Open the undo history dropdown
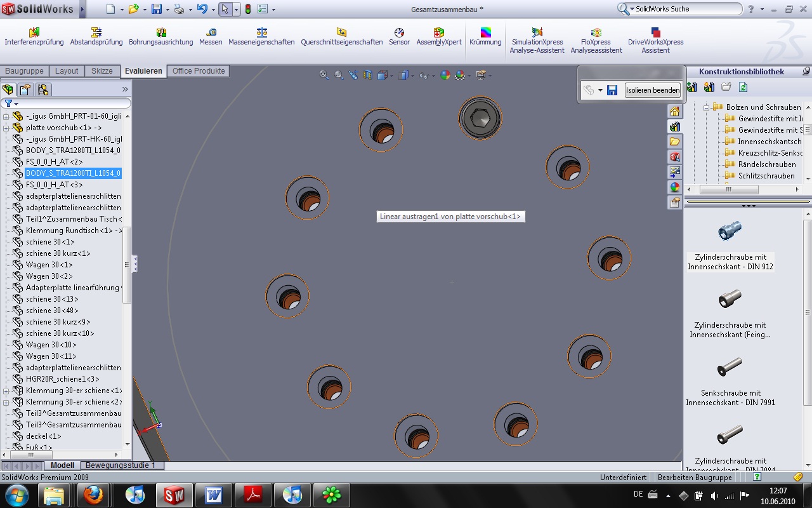This screenshot has height=508, width=812. click(213, 10)
